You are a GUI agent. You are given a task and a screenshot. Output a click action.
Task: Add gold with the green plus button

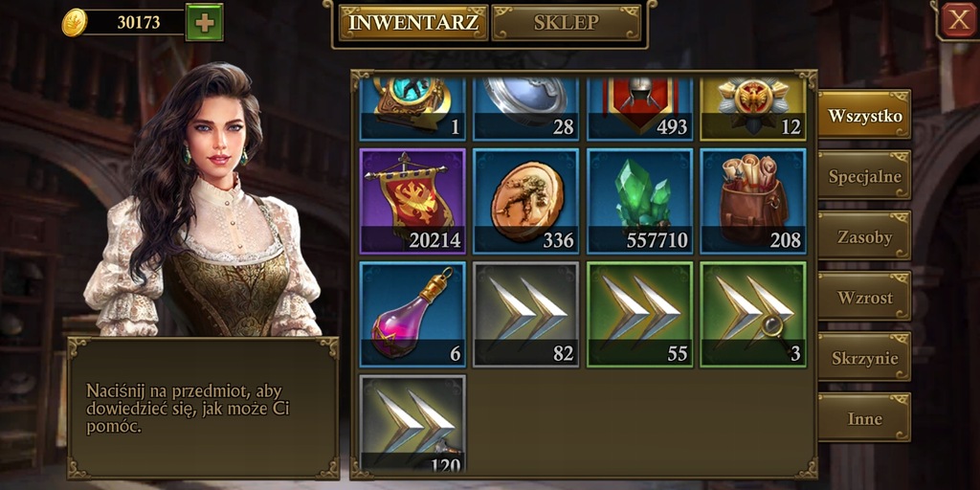tap(205, 23)
